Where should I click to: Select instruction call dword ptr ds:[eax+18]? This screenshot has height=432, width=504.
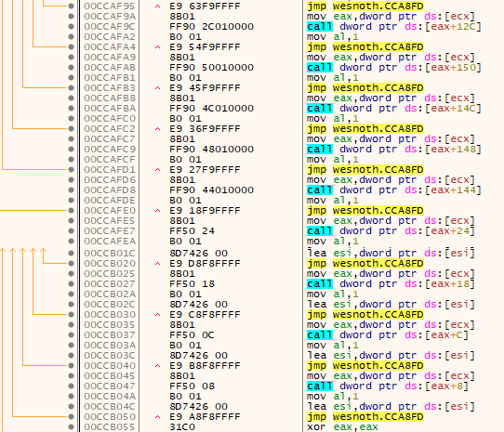click(x=391, y=284)
